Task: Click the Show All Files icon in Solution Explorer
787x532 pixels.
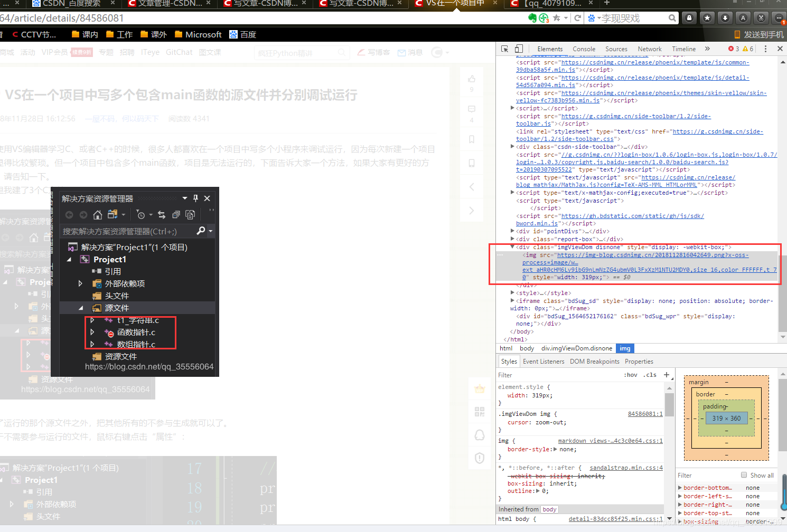Action: click(190, 215)
